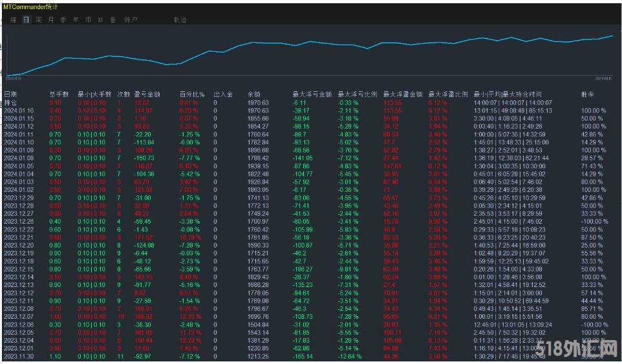The height and width of the screenshot is (364, 622).
Task: Click the 最小|大手数 column header
Action: pos(94,94)
